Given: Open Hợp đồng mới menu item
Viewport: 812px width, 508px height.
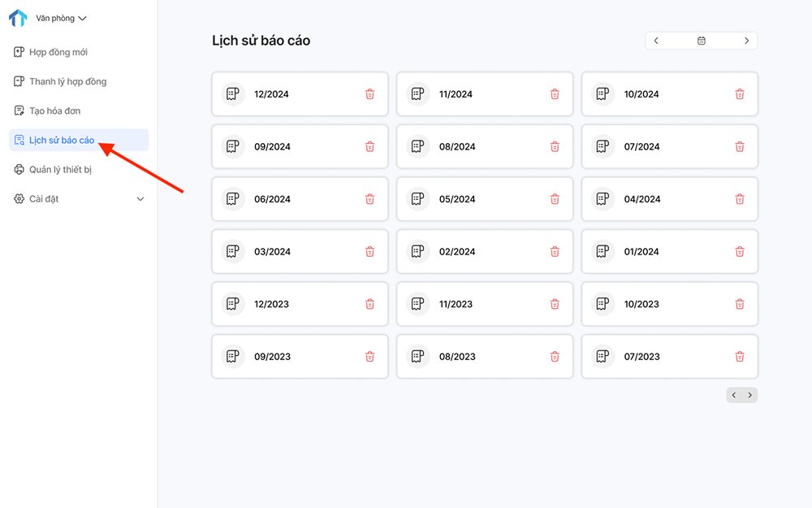Looking at the screenshot, I should (x=58, y=52).
